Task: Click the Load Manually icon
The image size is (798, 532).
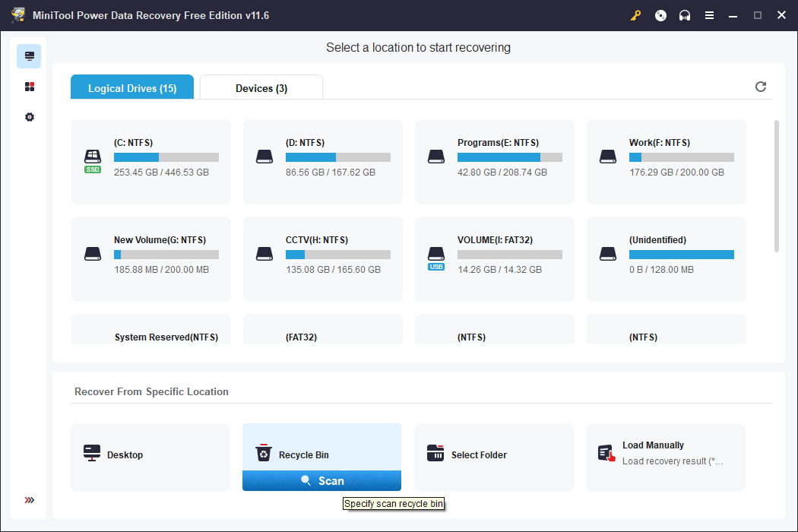Action: (606, 453)
